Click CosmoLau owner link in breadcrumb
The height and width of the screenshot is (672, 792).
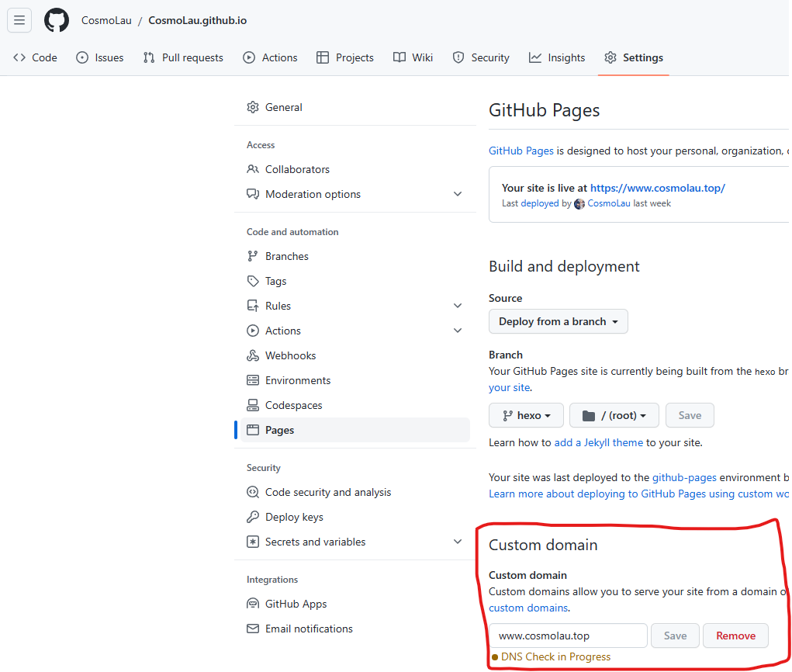[106, 20]
